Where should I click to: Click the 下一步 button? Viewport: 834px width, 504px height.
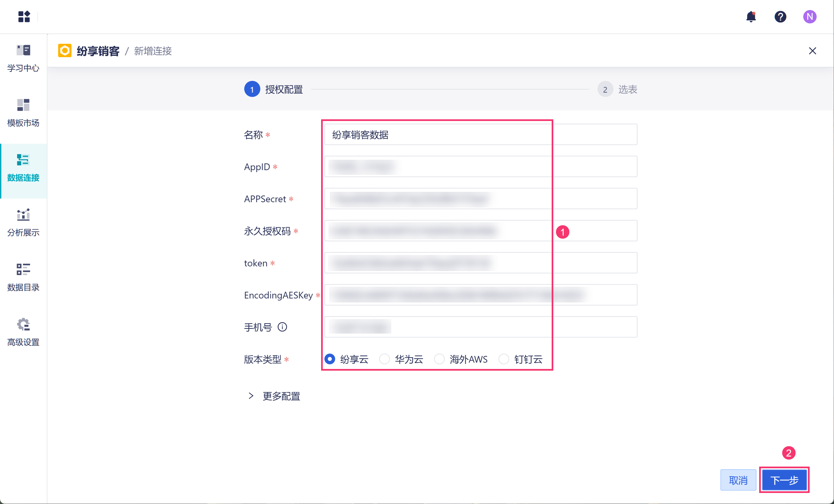(x=784, y=480)
